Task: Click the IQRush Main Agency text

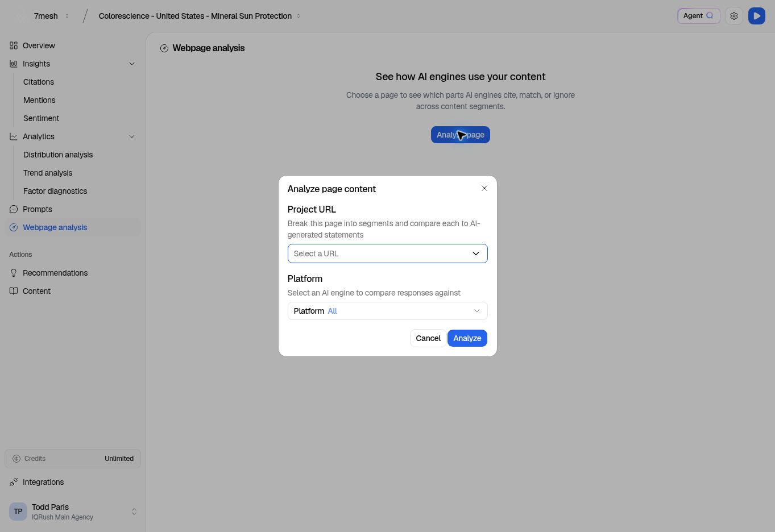Action: tap(63, 517)
